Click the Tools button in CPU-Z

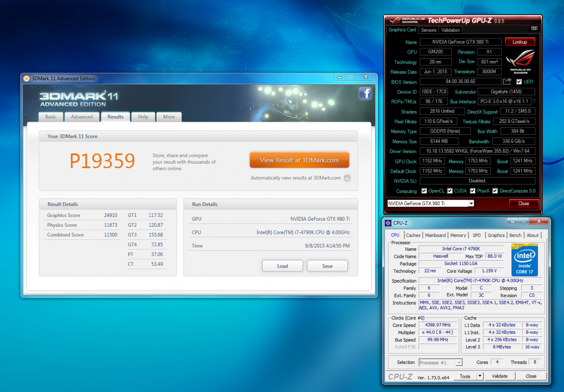465,376
